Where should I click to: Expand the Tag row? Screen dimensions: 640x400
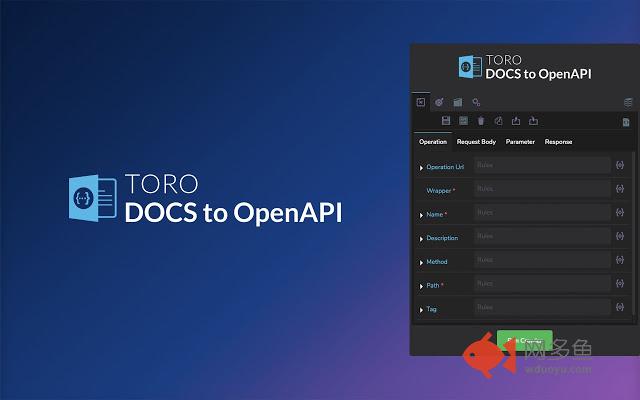coord(421,310)
